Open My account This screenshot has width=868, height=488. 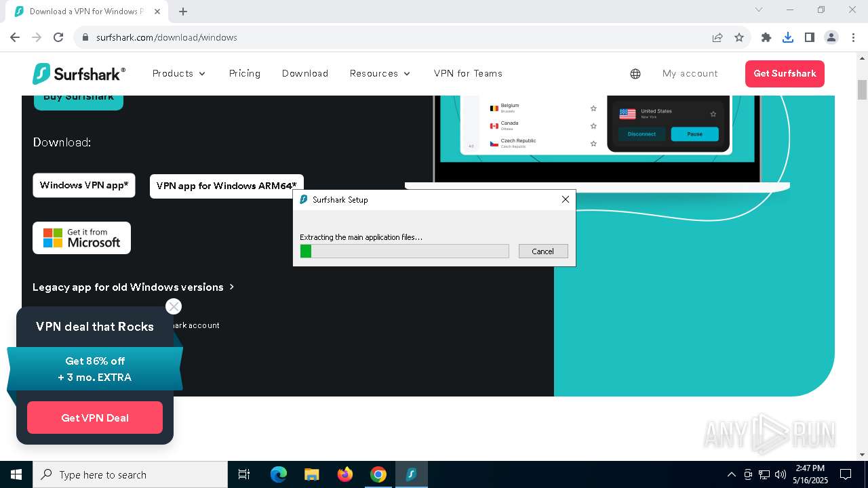click(690, 74)
